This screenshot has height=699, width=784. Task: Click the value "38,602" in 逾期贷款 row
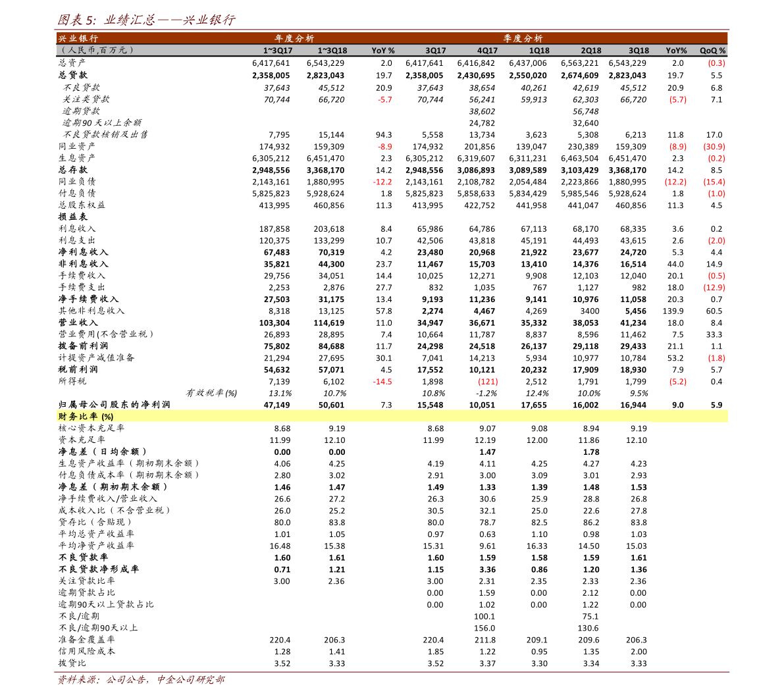point(482,111)
